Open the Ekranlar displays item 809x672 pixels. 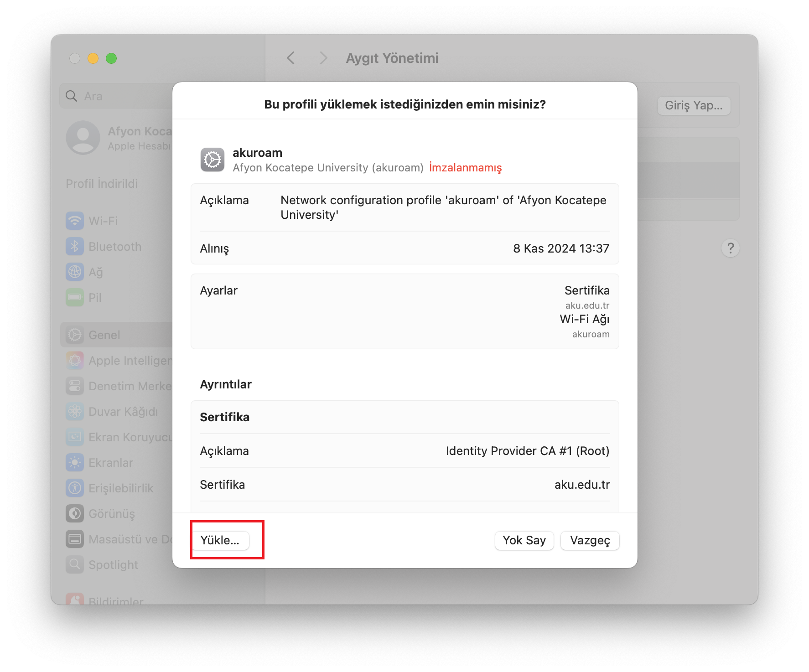pyautogui.click(x=110, y=463)
